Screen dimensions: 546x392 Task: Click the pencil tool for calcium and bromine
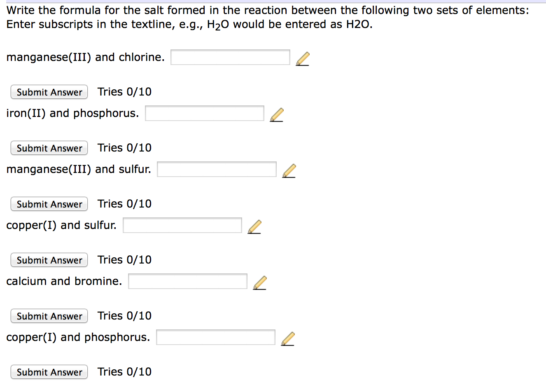tap(260, 282)
